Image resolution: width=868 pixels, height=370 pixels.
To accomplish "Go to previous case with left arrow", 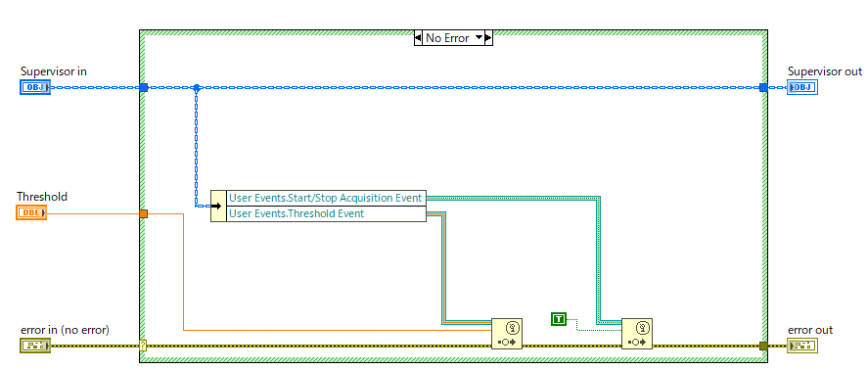I will pos(418,38).
